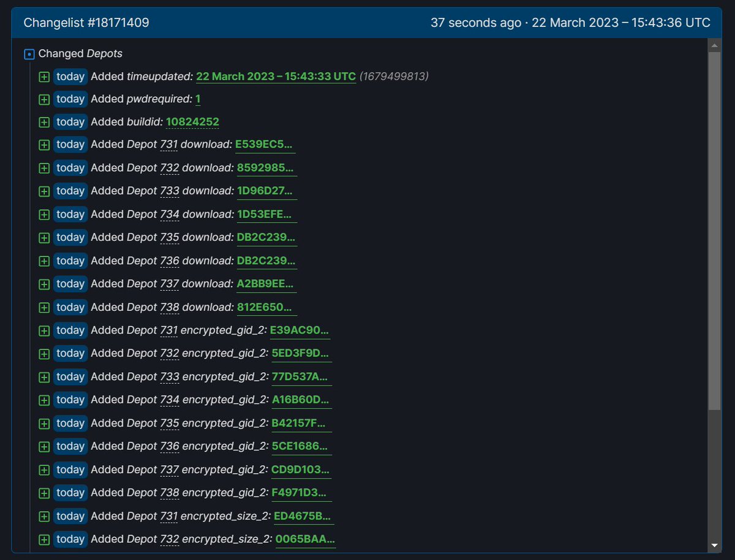
Task: Click scrollbar down arrow
Action: pos(714,545)
